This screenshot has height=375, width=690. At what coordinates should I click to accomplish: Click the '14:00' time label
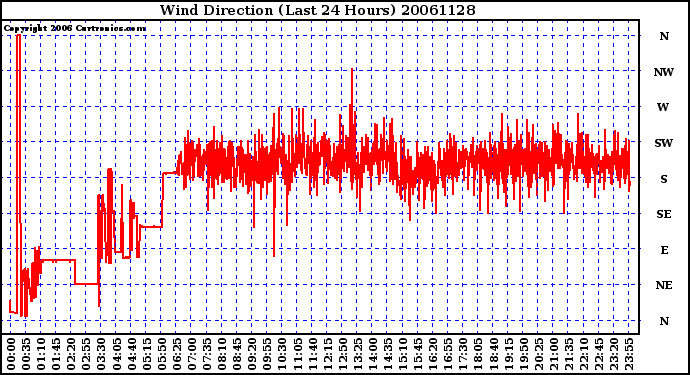click(x=372, y=355)
